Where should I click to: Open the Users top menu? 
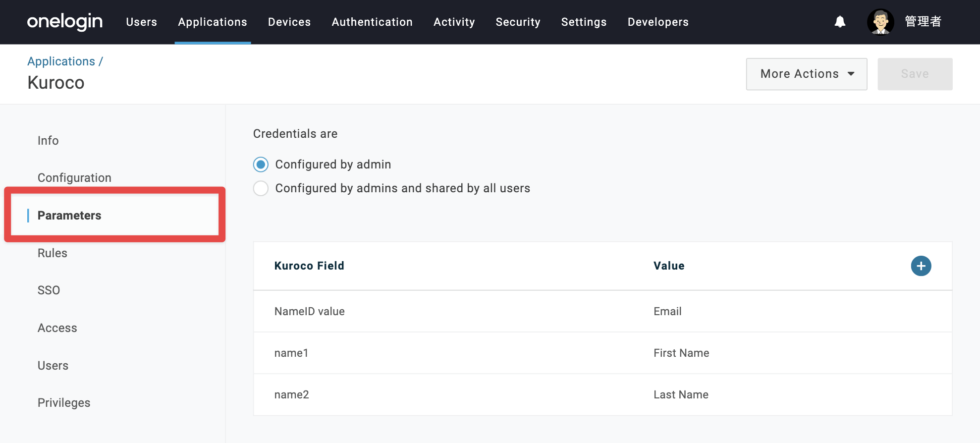coord(141,22)
